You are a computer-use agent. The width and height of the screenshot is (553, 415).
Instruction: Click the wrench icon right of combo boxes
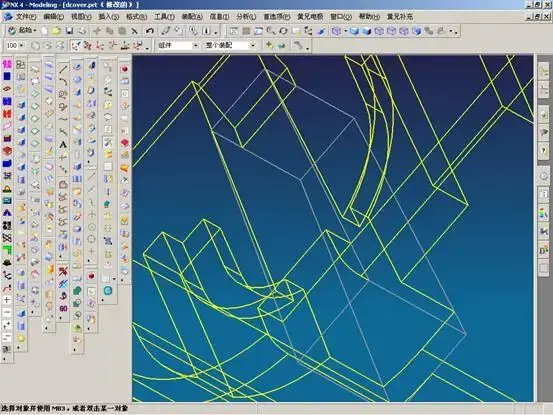pos(298,45)
